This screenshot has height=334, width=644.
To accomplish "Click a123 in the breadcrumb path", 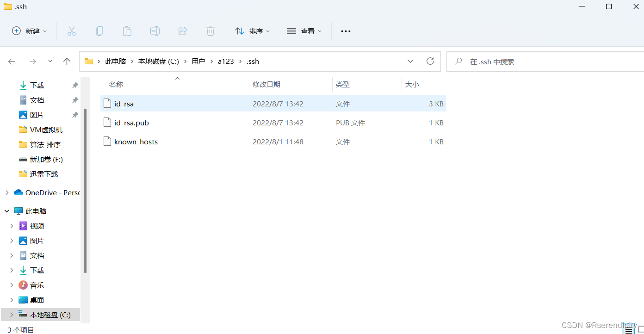I will (x=226, y=62).
